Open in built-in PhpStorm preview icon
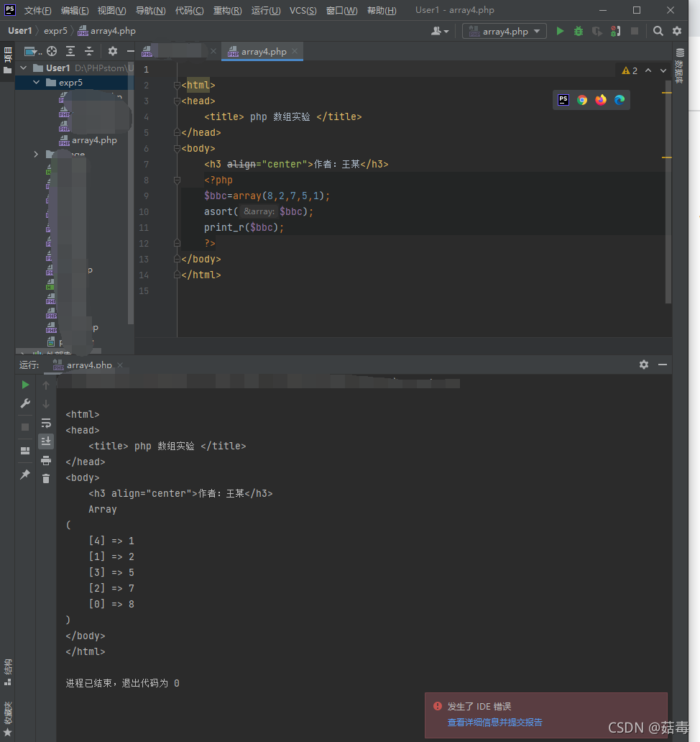This screenshot has width=700, height=742. 563,100
